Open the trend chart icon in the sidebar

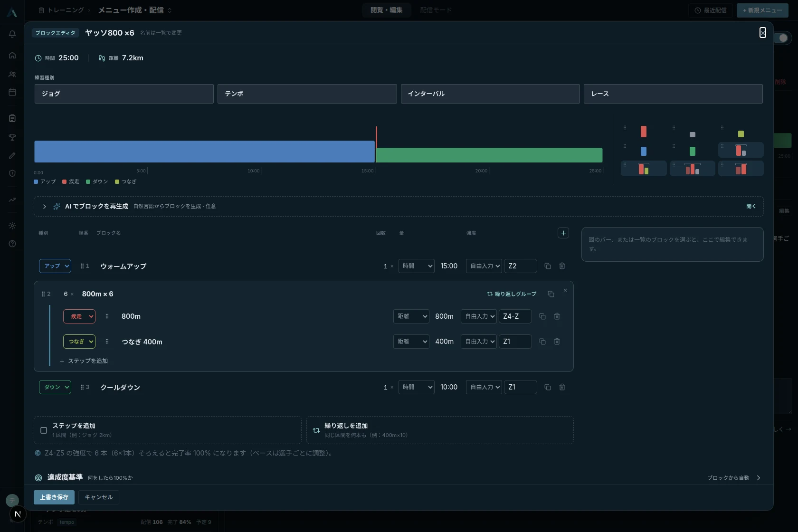coord(12,200)
